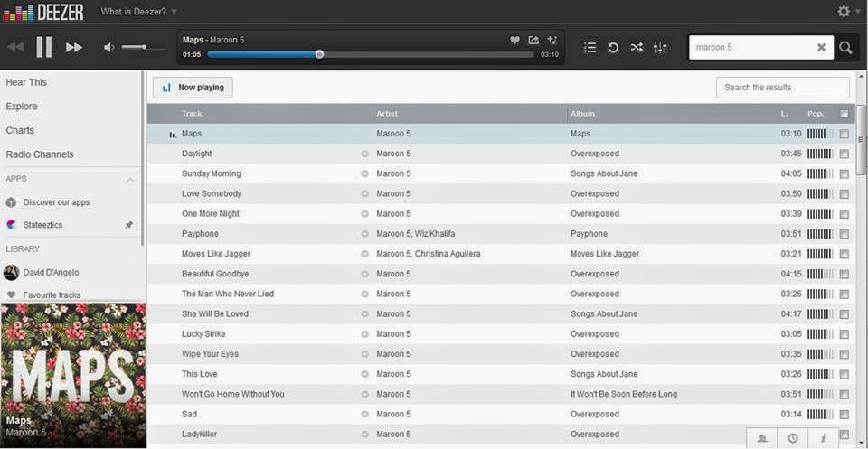Sort by Album column header

[582, 113]
